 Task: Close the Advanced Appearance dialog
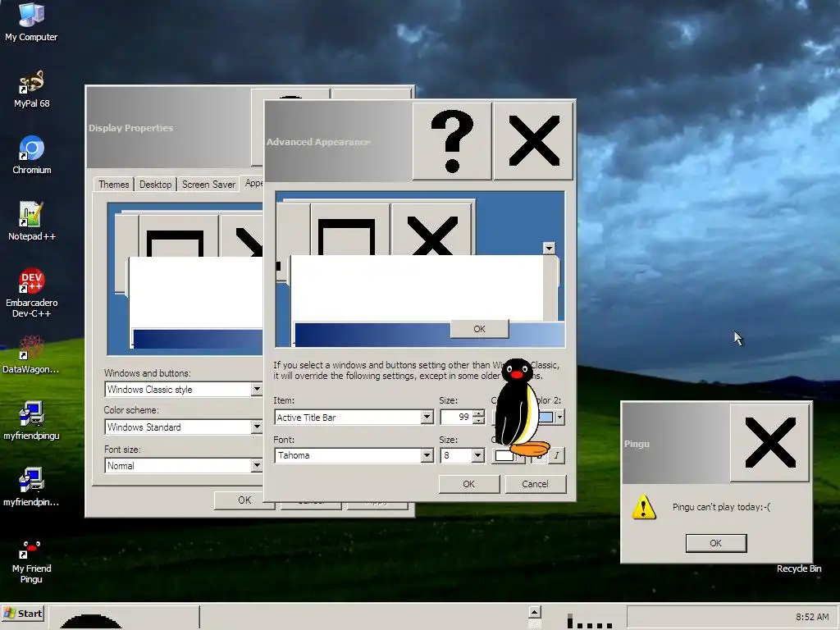pyautogui.click(x=533, y=141)
